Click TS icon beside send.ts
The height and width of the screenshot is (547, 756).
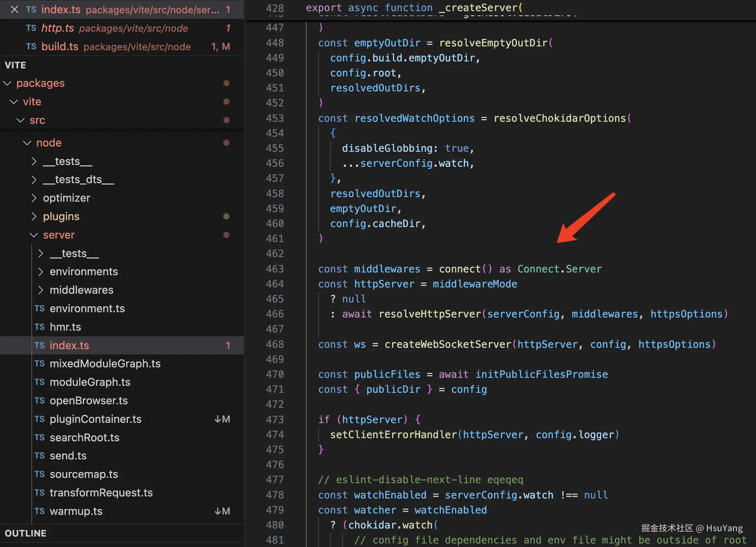[39, 456]
